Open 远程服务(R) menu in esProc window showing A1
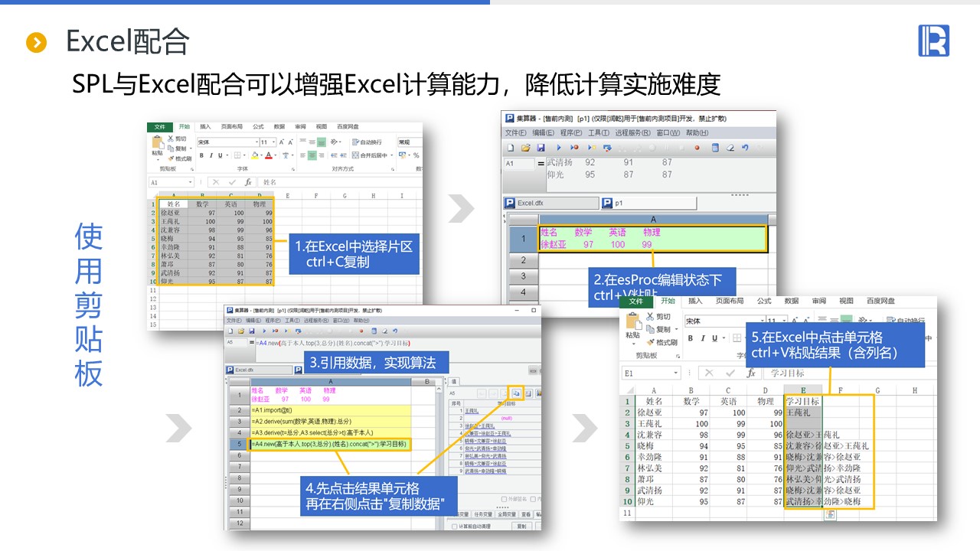 point(633,132)
